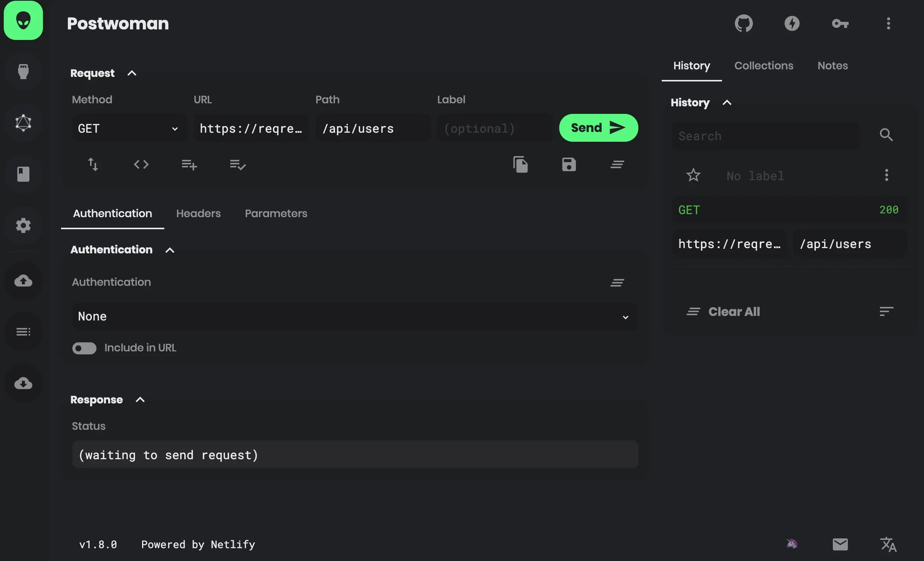Open the HTTP plug sidebar icon
This screenshot has height=561, width=924.
point(23,72)
